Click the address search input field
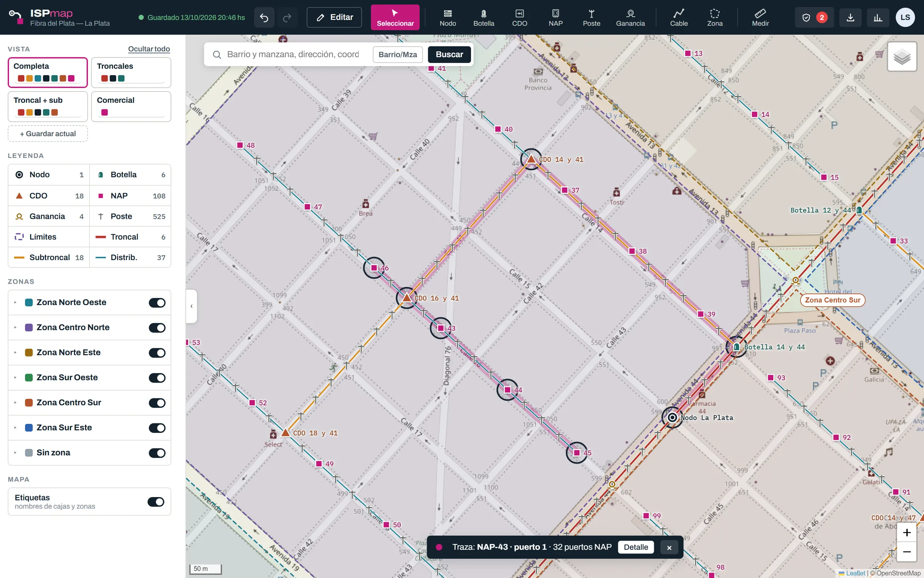 point(293,54)
